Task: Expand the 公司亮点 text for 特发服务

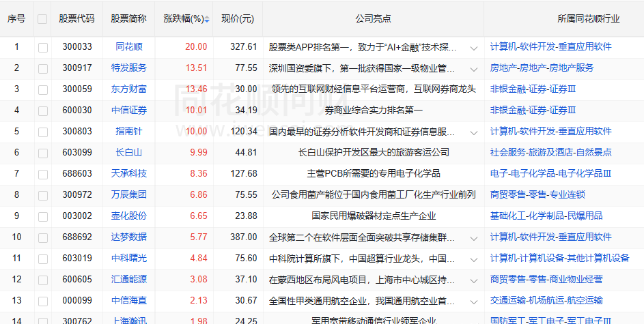Action: point(473,70)
